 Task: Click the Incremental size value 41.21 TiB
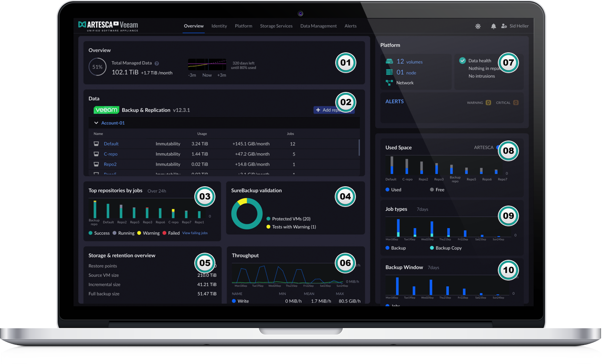(x=207, y=285)
